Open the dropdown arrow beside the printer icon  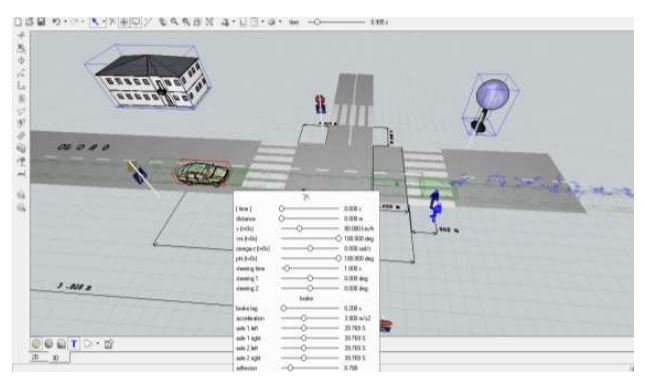(234, 22)
